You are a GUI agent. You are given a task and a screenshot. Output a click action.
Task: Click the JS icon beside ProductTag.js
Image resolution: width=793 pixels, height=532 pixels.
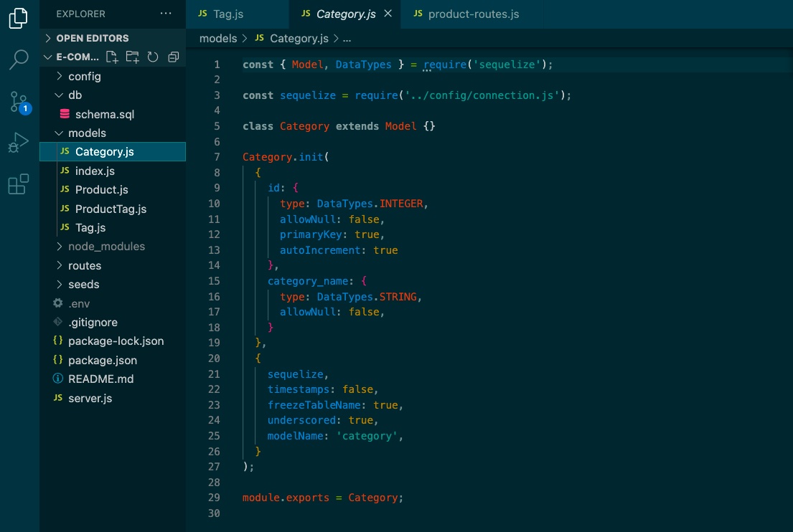(65, 208)
